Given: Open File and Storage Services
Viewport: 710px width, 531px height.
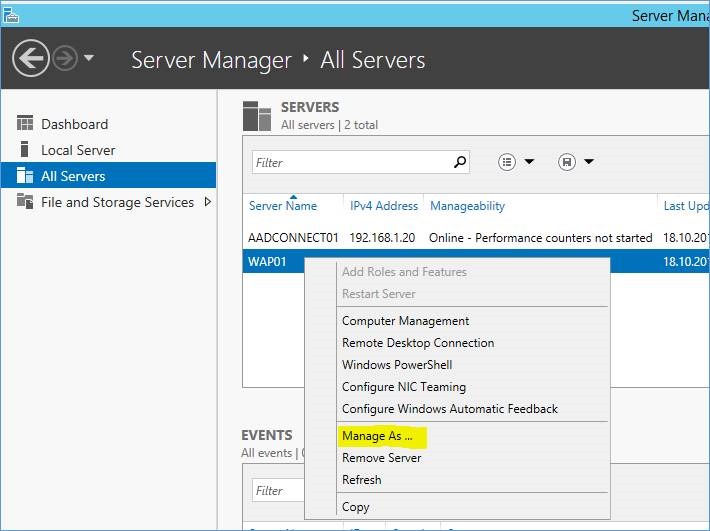Looking at the screenshot, I should coord(117,202).
